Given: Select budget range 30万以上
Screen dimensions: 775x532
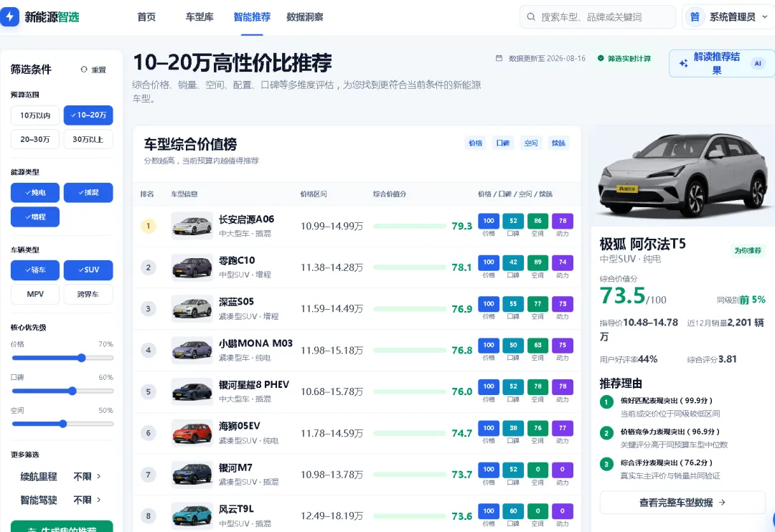Looking at the screenshot, I should [x=88, y=139].
